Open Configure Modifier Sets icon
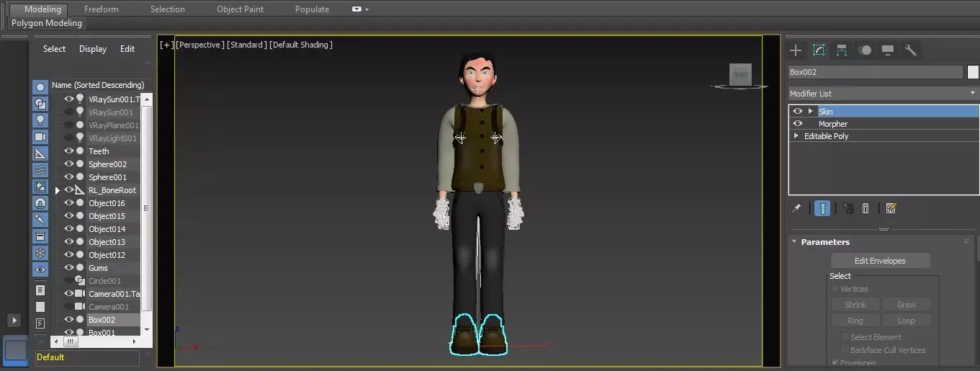This screenshot has width=980, height=371. click(891, 208)
